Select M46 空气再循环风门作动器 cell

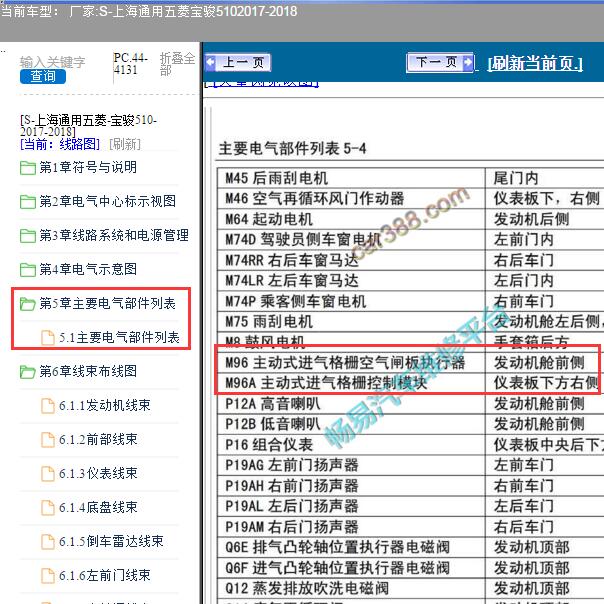tap(351, 198)
